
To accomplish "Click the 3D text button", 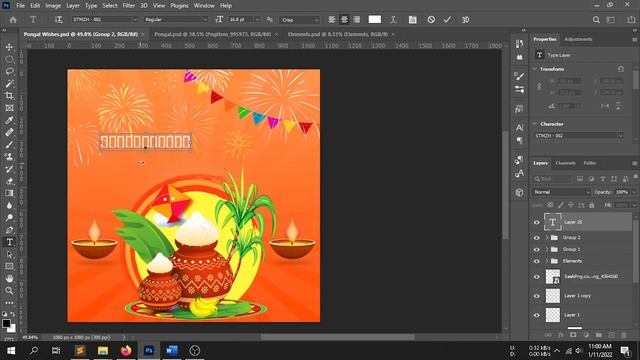I will point(465,20).
